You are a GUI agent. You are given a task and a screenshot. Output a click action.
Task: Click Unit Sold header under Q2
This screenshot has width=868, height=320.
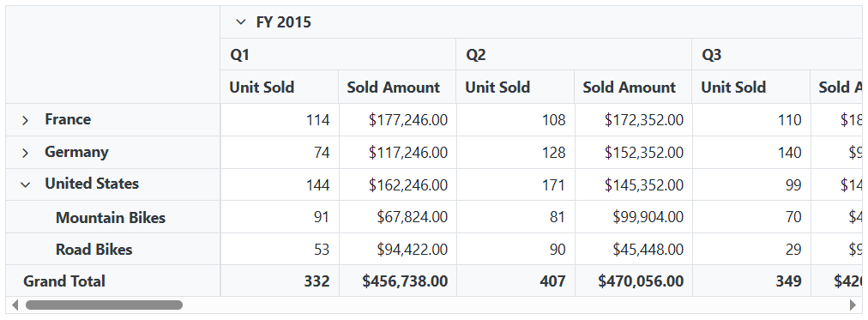point(515,87)
